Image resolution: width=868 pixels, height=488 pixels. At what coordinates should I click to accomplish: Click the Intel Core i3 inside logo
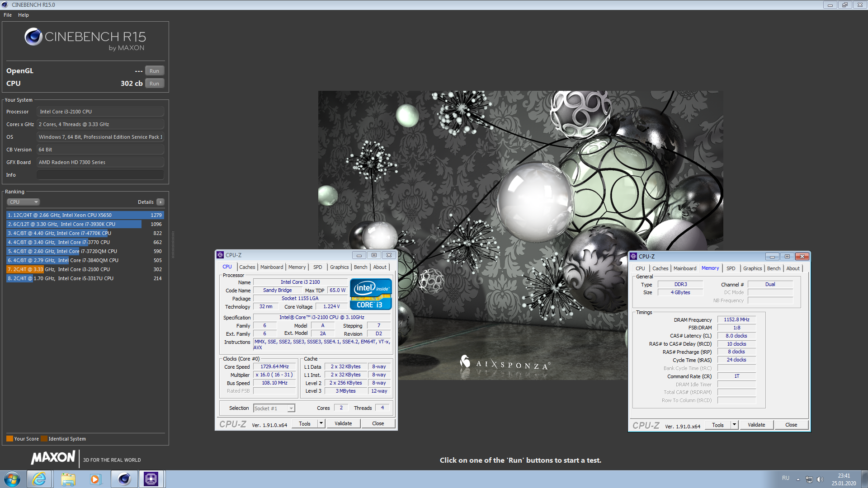coord(371,294)
